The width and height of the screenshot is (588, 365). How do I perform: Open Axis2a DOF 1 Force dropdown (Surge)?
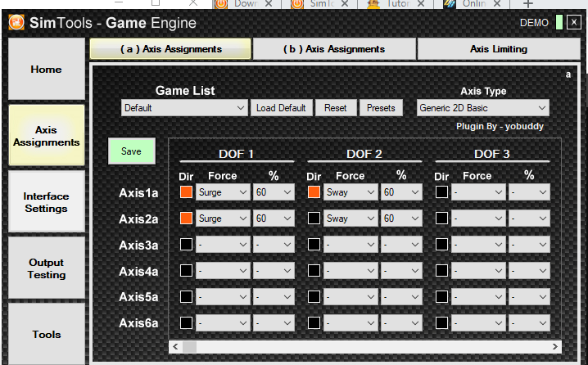coord(223,219)
